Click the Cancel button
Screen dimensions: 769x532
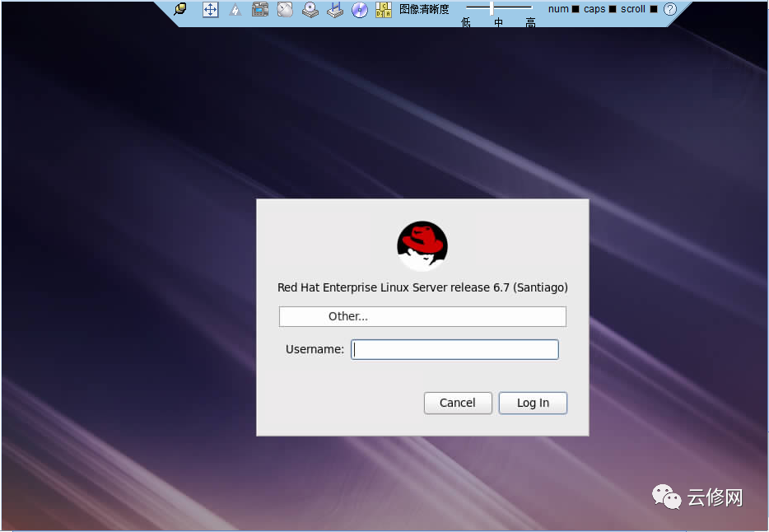point(458,403)
